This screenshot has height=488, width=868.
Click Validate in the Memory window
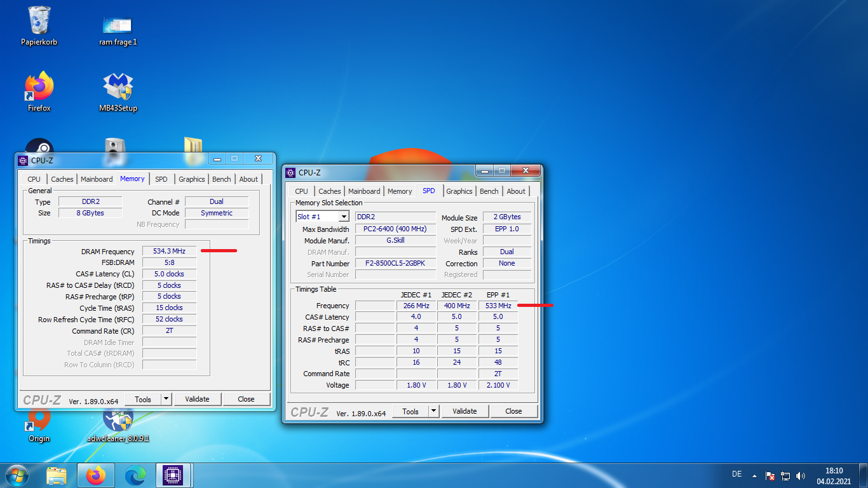coord(197,399)
